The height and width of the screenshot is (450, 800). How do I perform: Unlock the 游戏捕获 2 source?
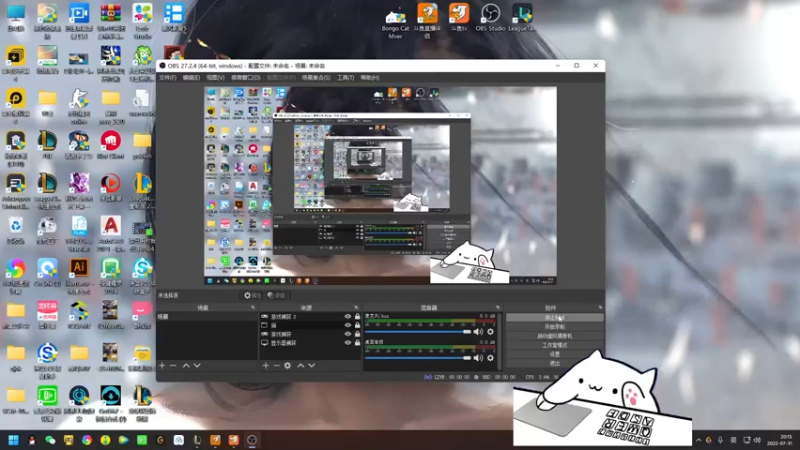coord(357,317)
